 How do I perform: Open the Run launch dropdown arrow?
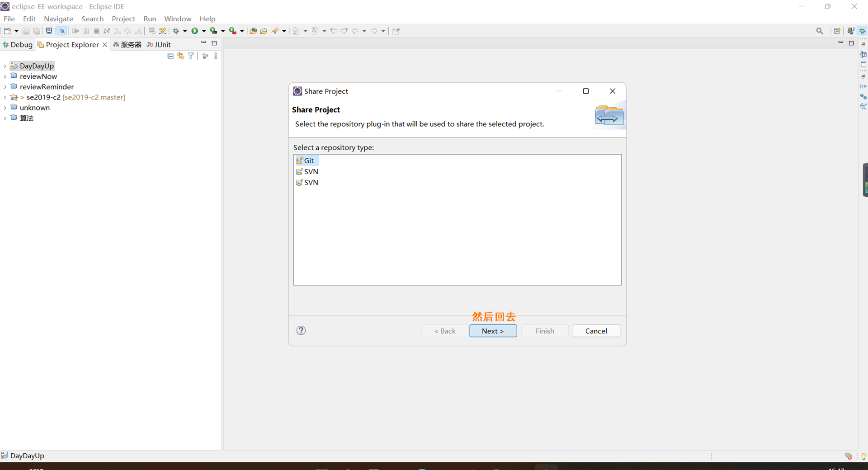[204, 31]
